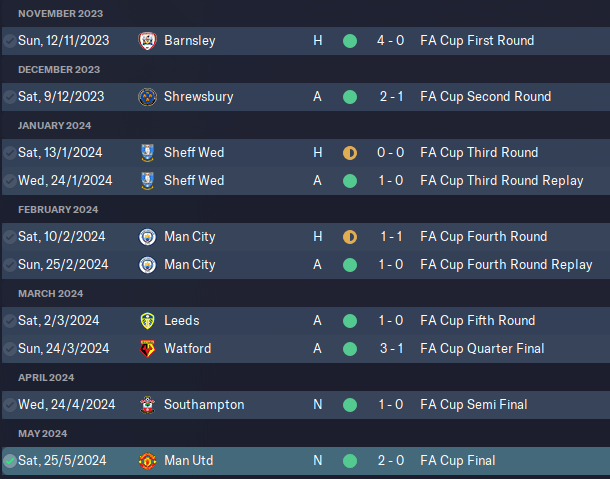Screen dimensions: 610x479
Task: Toggle the checkmark beside the Barnsley fixture
Action: tap(9, 41)
